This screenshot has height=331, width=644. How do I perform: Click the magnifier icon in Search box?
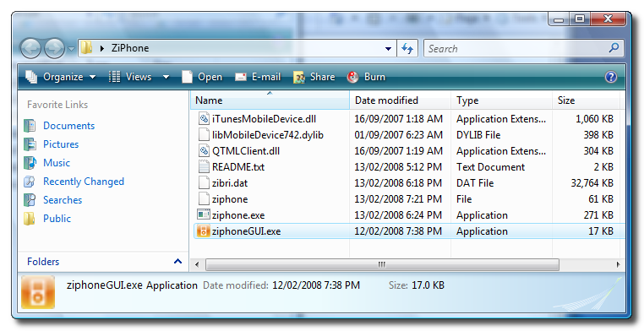click(x=614, y=48)
